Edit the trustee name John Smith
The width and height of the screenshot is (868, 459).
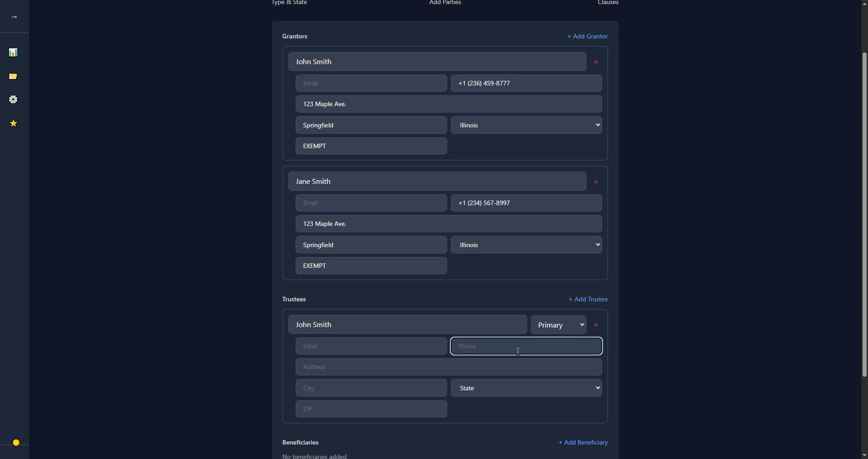click(407, 324)
